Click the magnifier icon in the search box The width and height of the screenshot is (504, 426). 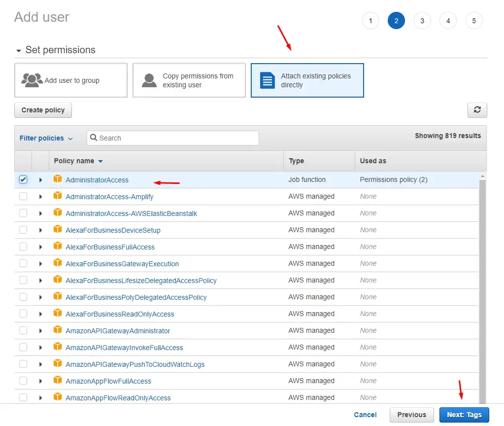click(94, 138)
